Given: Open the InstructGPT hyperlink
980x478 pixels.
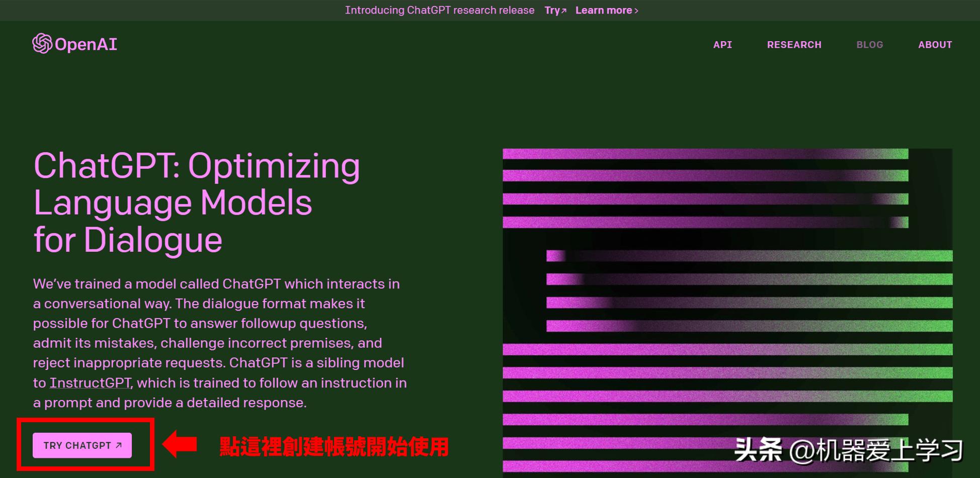Looking at the screenshot, I should [90, 383].
